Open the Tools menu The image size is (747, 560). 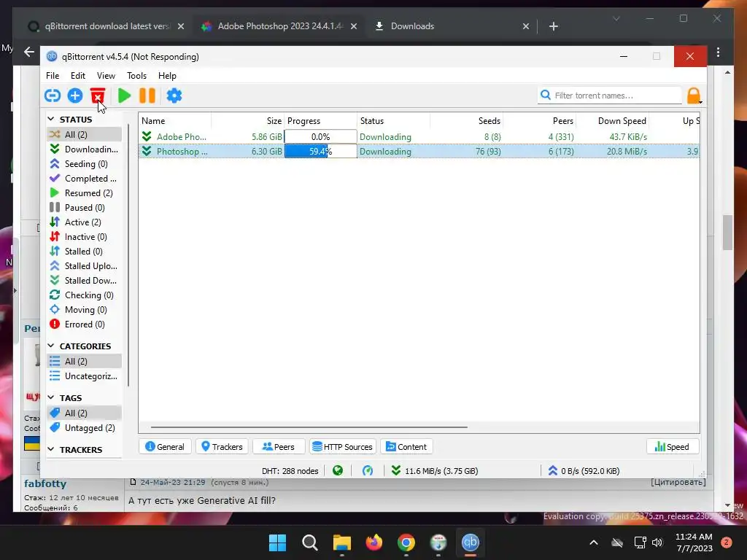tap(136, 76)
